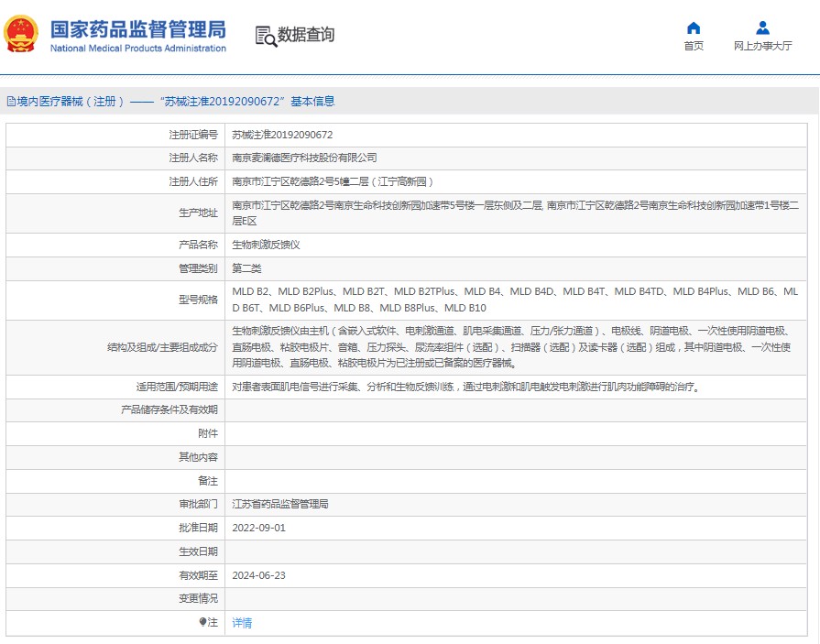820x644 pixels.
Task: Click the 批准日期 label
Action: (198, 528)
